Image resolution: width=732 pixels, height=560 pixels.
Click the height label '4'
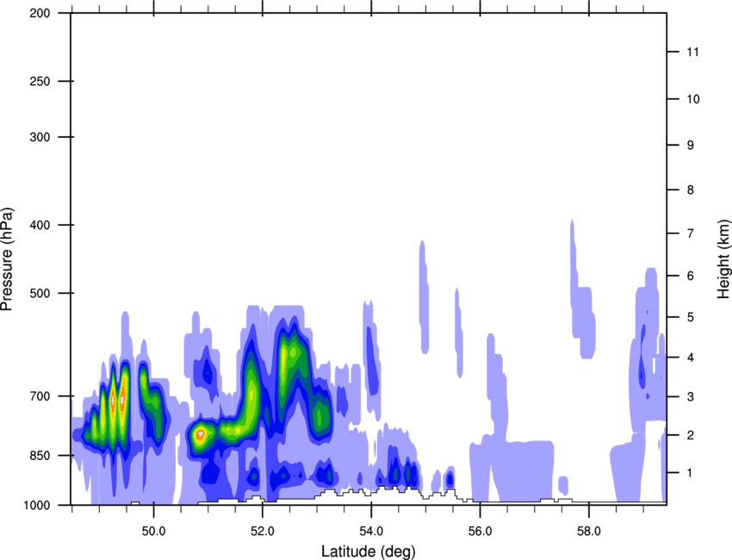[691, 358]
